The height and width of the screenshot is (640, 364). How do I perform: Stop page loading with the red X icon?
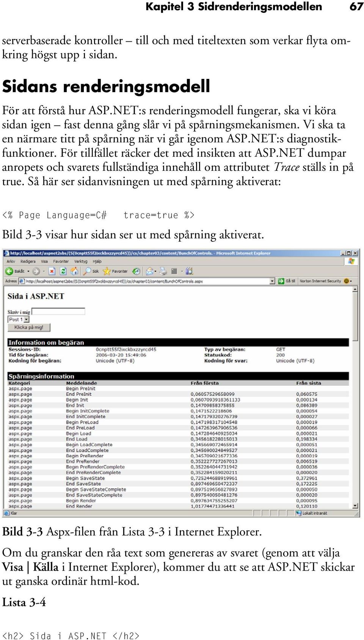[52, 271]
